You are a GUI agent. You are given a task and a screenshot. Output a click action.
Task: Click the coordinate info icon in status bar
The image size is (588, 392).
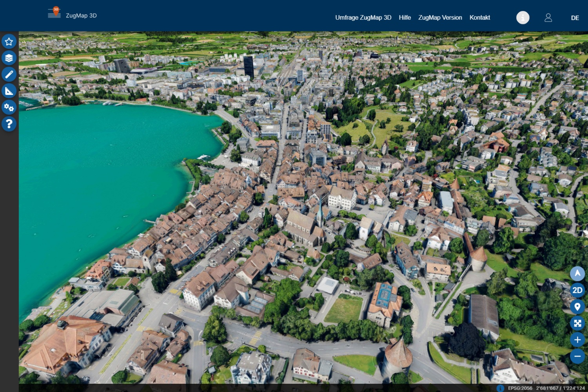point(500,388)
